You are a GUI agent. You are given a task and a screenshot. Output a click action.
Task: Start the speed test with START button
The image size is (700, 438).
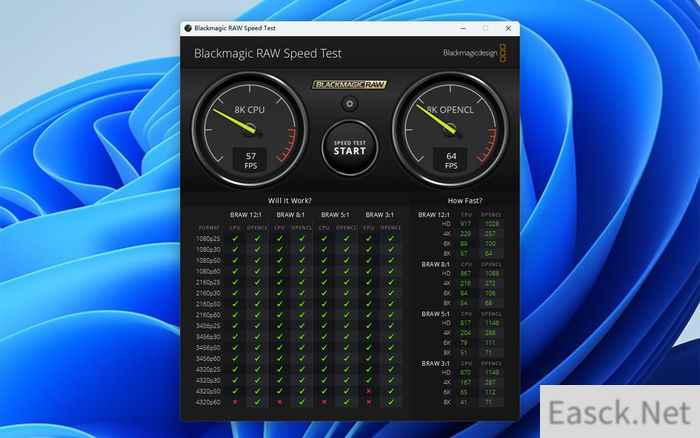(x=350, y=148)
